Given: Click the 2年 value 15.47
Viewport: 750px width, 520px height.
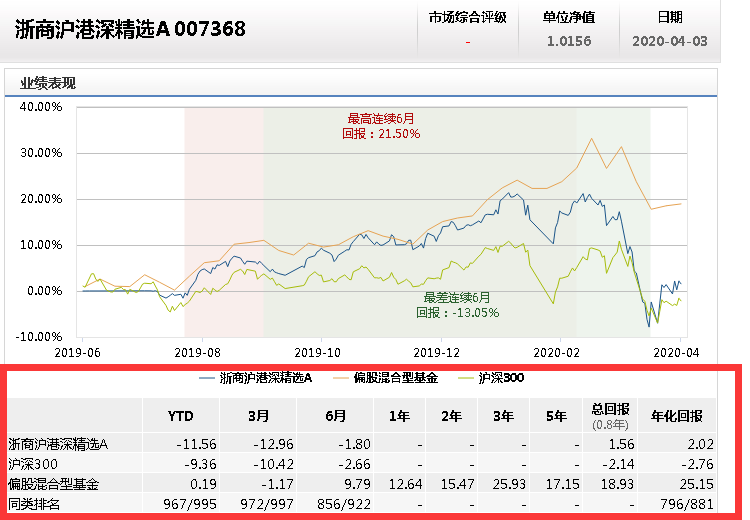Looking at the screenshot, I should click(x=458, y=484).
